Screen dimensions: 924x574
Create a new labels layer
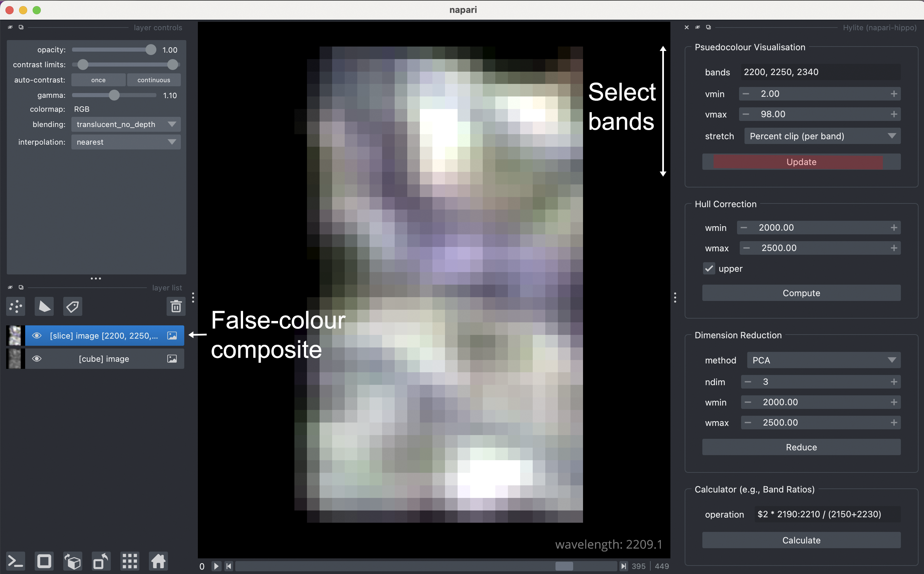click(72, 306)
